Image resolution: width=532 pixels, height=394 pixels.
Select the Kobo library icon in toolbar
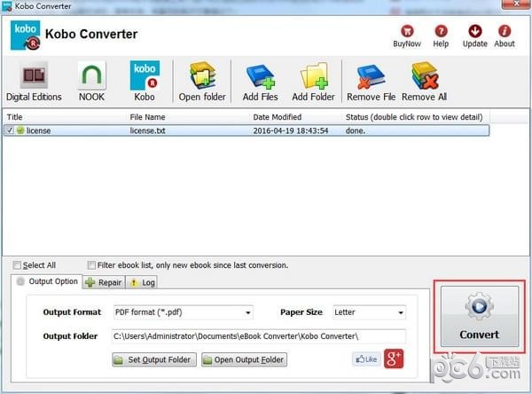pyautogui.click(x=145, y=75)
